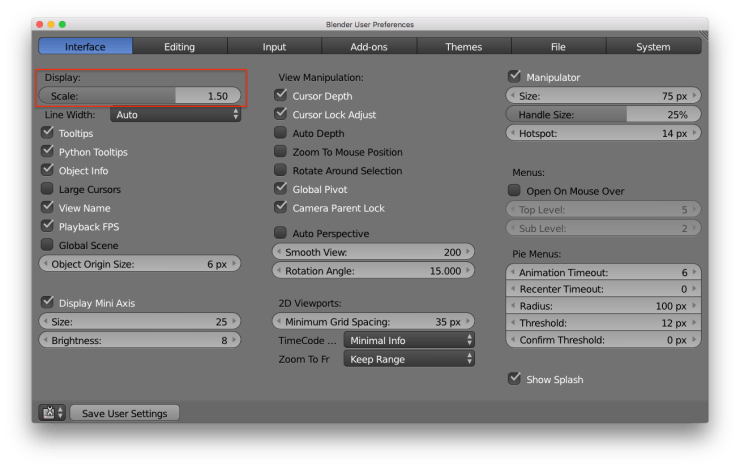Screen dimensions: 740x468
Task: Switch to the Interface tab
Action: point(85,47)
